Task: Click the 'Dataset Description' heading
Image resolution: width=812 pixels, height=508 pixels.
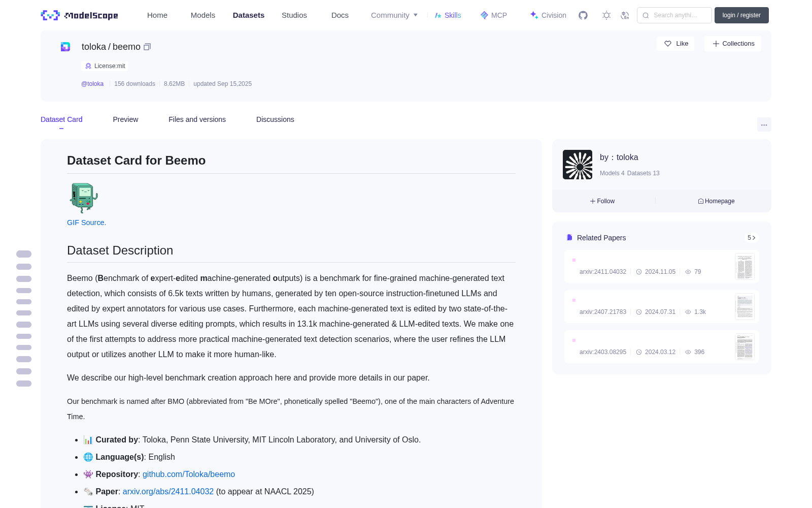Action: pos(120,250)
